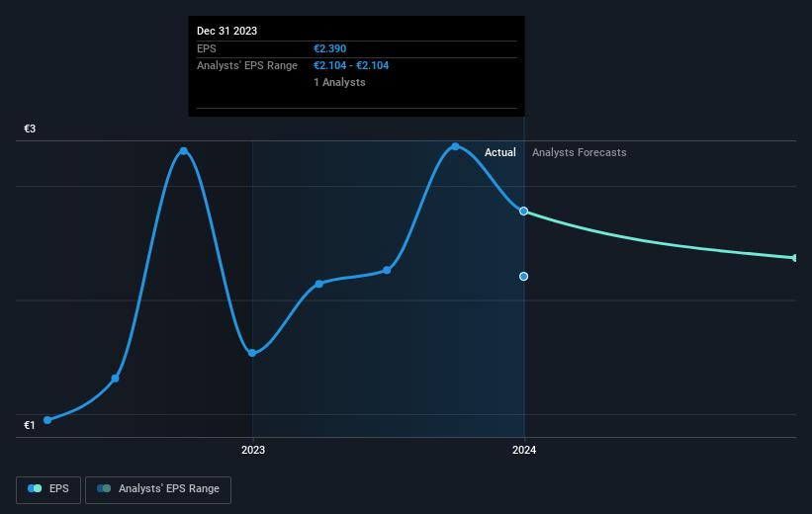Click the €1 y-axis label

tap(30, 425)
